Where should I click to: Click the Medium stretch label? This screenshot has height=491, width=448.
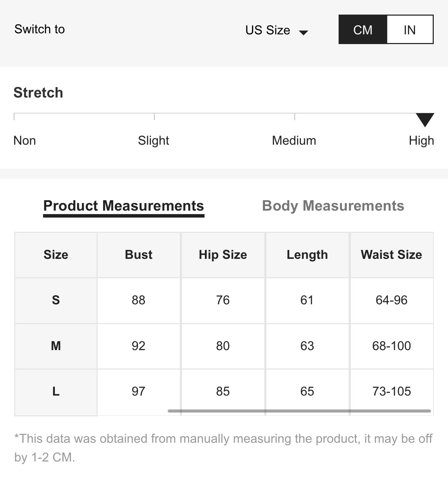(x=294, y=141)
